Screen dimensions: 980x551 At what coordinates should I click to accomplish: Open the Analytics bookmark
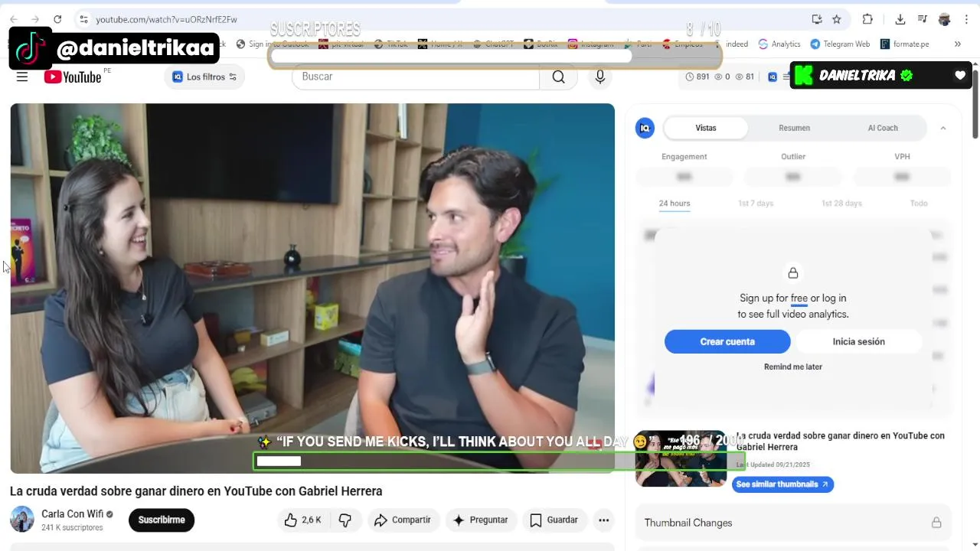pyautogui.click(x=779, y=44)
